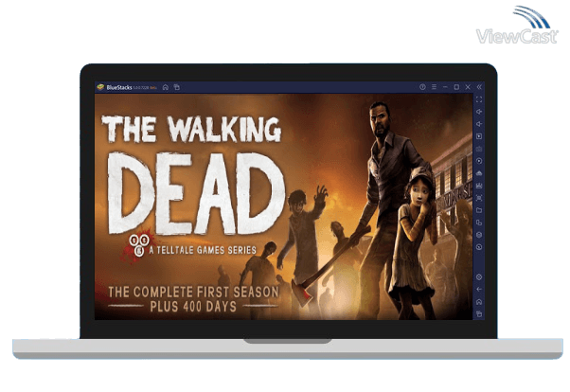Screen dimensions: 570x392
Task: Open the hamburger menu in the title bar
Action: [434, 87]
